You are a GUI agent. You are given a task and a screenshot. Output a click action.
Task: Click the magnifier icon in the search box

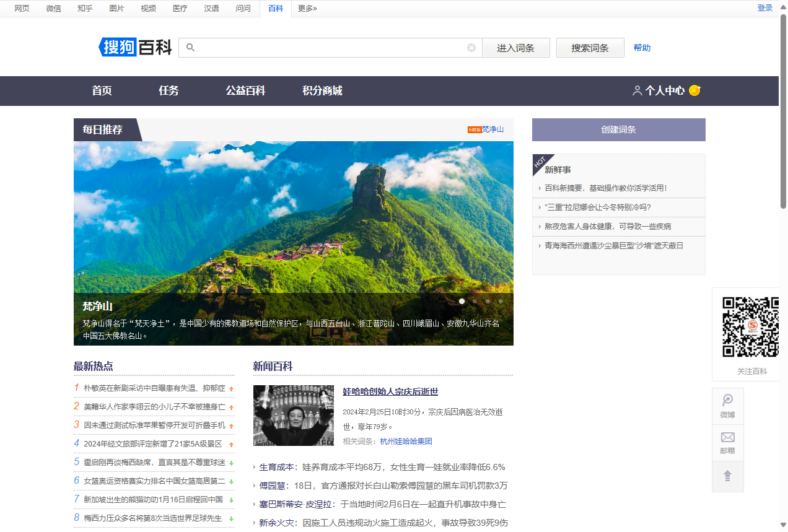(190, 47)
